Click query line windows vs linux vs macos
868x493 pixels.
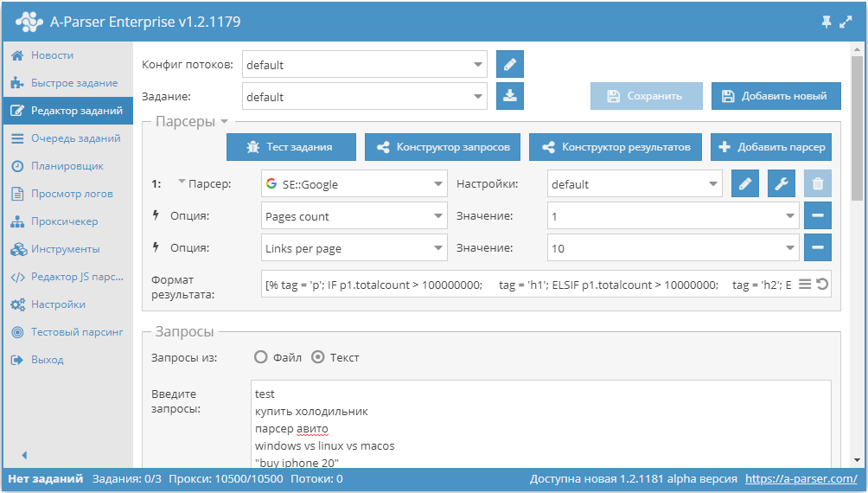[x=324, y=446]
